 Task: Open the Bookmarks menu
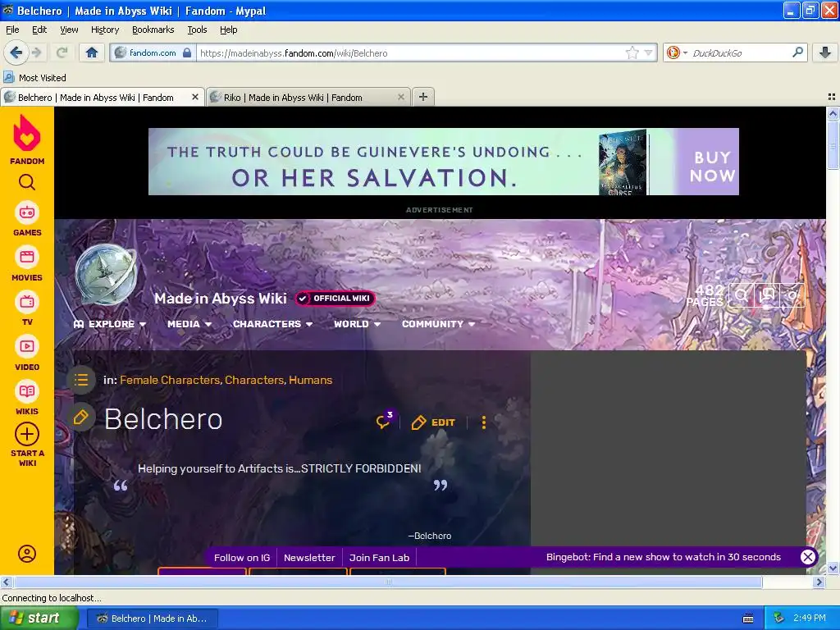153,30
